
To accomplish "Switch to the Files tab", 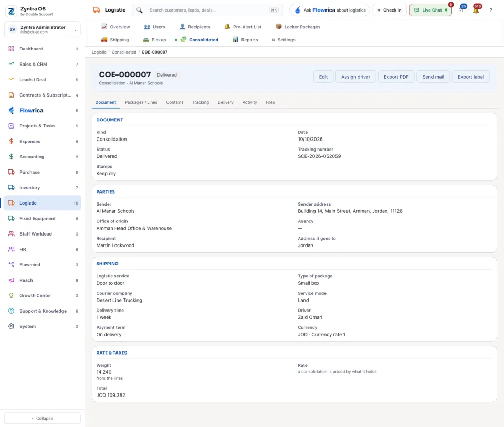I will coord(270,102).
